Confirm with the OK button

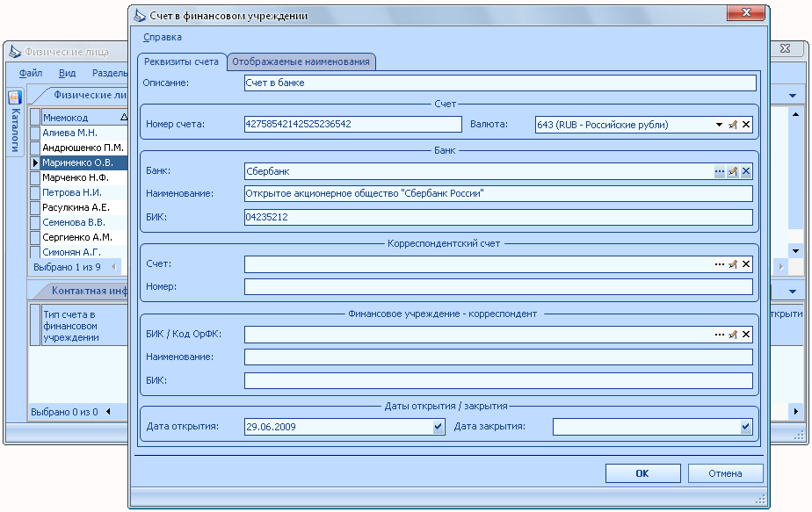point(642,473)
